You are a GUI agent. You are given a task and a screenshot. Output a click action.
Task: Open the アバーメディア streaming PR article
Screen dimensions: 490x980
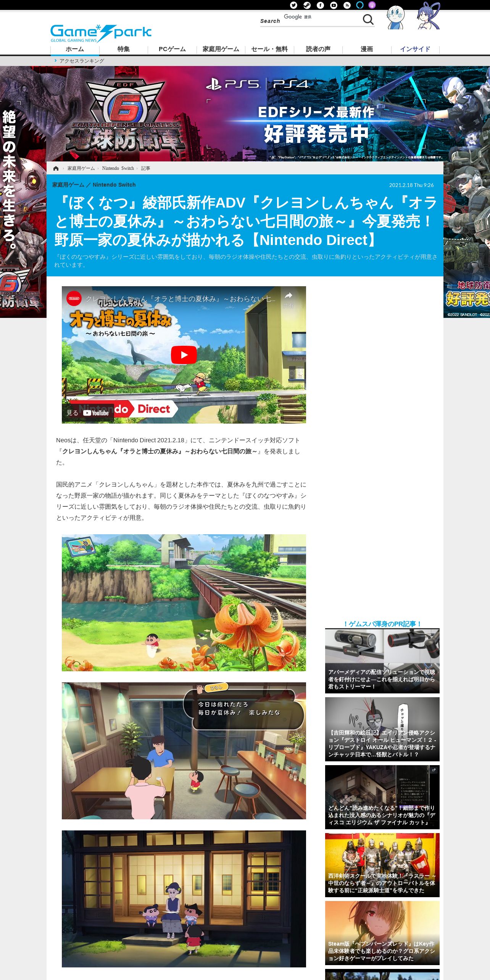click(x=382, y=661)
